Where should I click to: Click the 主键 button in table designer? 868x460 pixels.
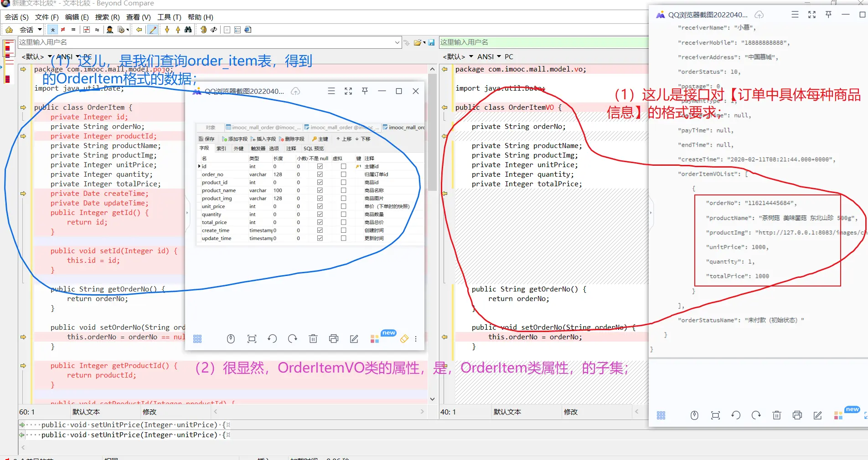pos(320,139)
